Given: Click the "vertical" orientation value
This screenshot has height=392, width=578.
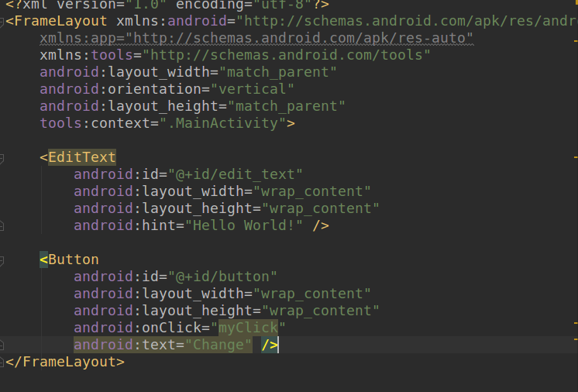Looking at the screenshot, I should coord(252,89).
